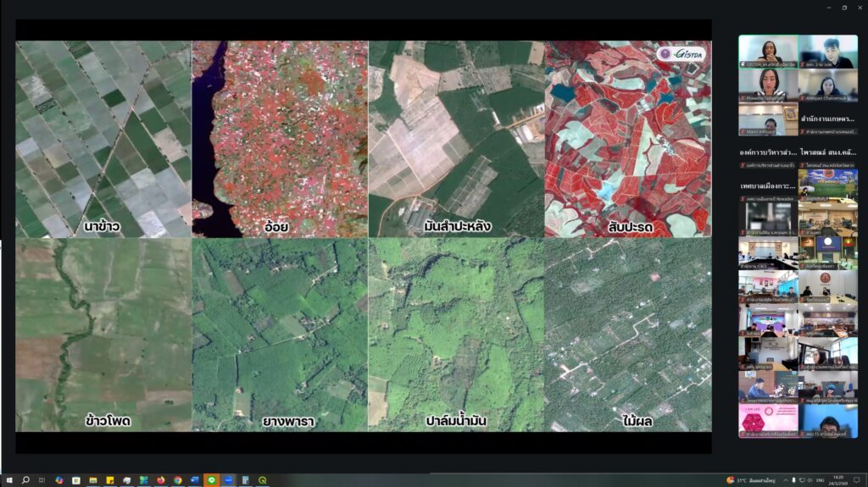
Task: Select the GISTDA speaker's video tile
Action: click(768, 51)
